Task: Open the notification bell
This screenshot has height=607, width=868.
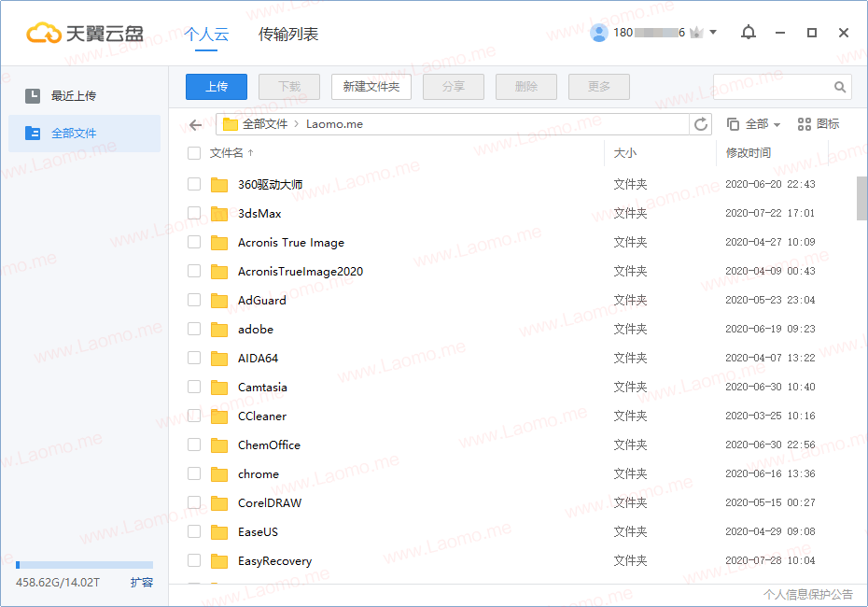Action: click(749, 33)
